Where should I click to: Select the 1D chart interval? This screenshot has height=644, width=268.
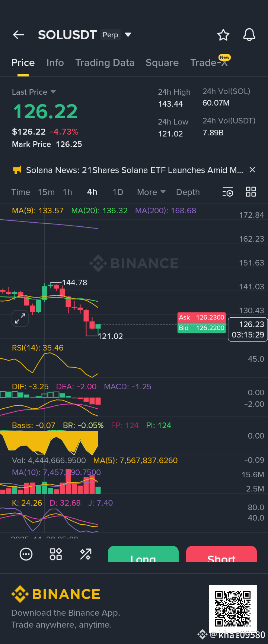118,192
